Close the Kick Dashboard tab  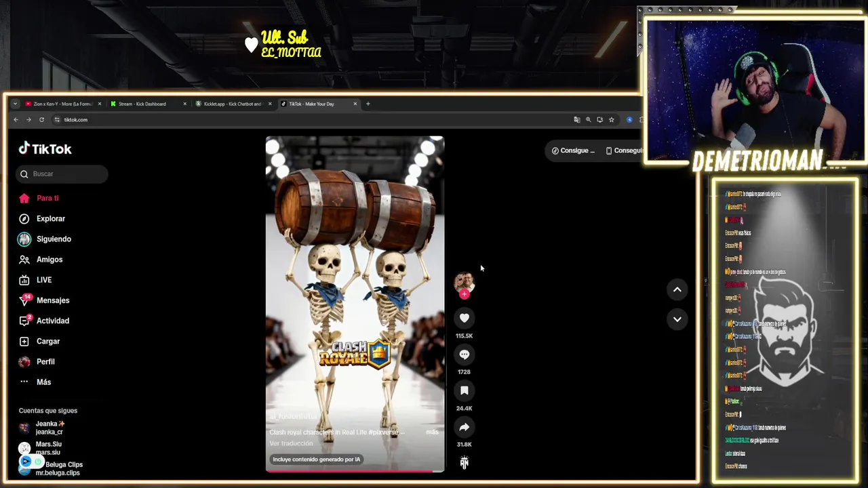point(184,104)
